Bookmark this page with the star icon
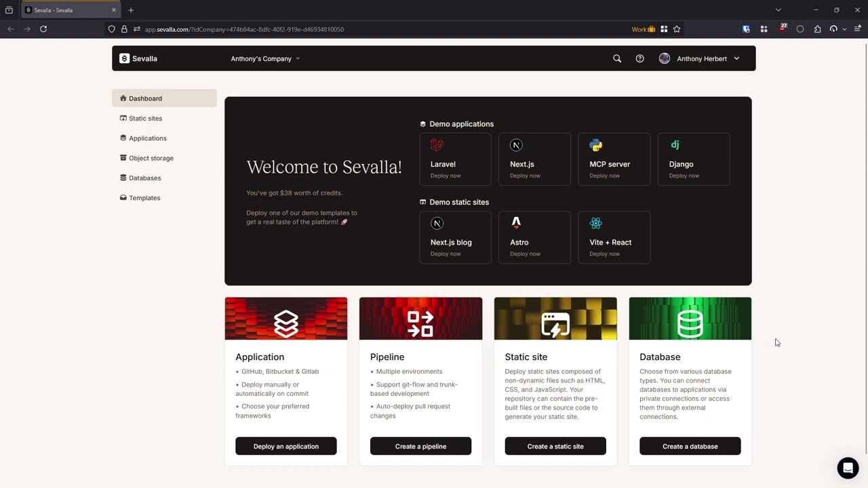 pyautogui.click(x=677, y=29)
